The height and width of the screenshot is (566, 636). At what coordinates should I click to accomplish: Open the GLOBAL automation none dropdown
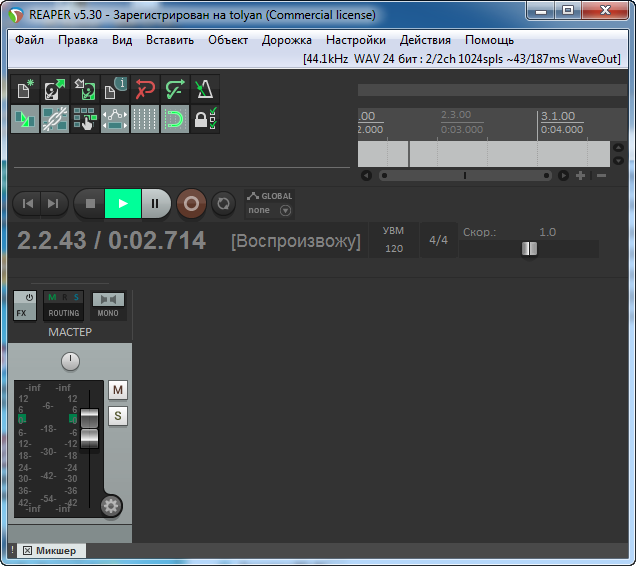coord(272,211)
